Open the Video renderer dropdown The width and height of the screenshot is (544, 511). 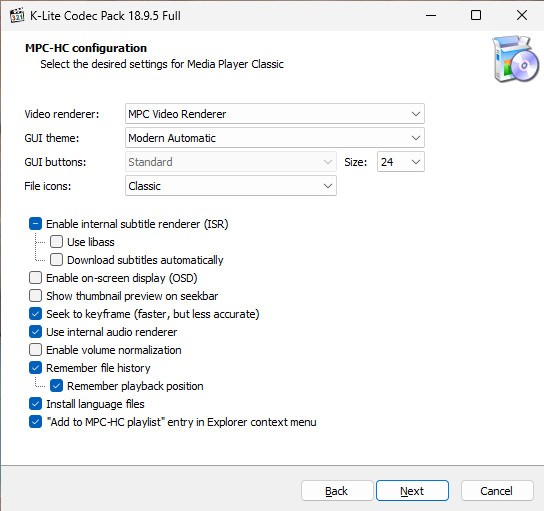tap(274, 114)
